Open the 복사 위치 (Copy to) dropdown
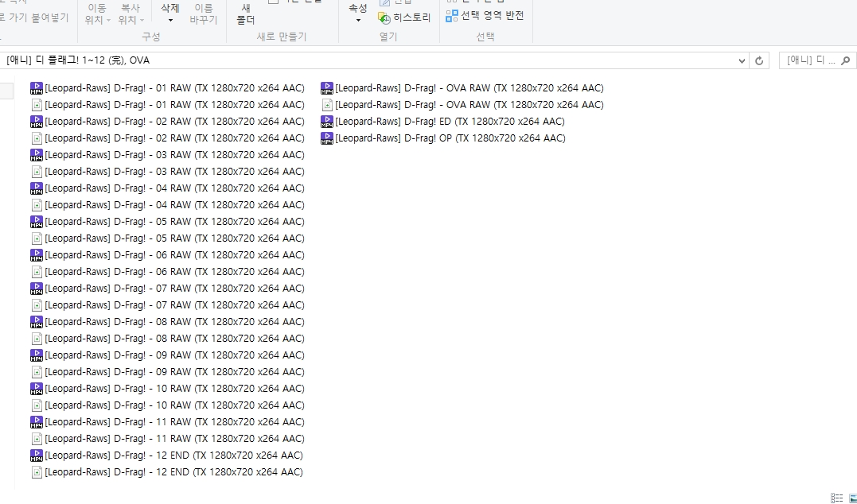This screenshot has width=857, height=504. click(x=130, y=14)
